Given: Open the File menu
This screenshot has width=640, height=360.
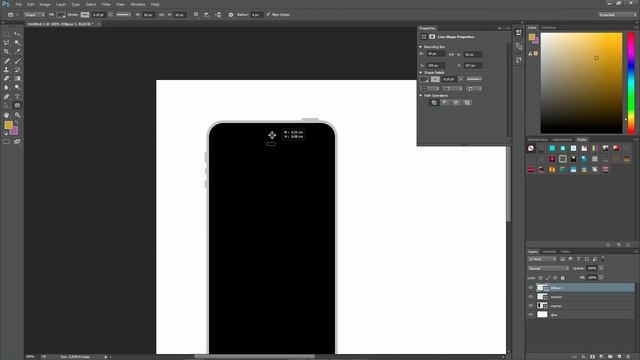Looking at the screenshot, I should click(18, 4).
